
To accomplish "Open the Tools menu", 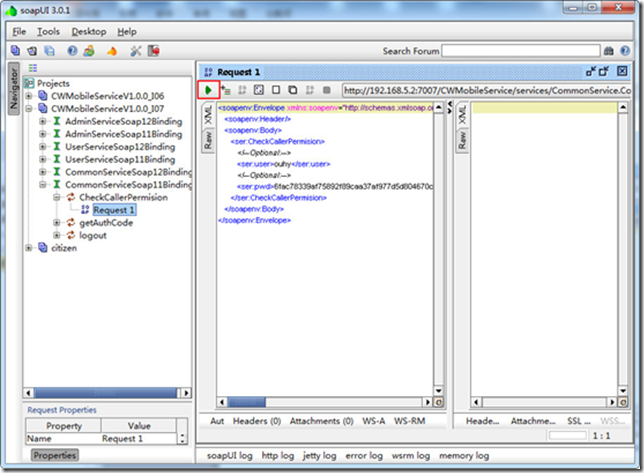I will coord(48,31).
